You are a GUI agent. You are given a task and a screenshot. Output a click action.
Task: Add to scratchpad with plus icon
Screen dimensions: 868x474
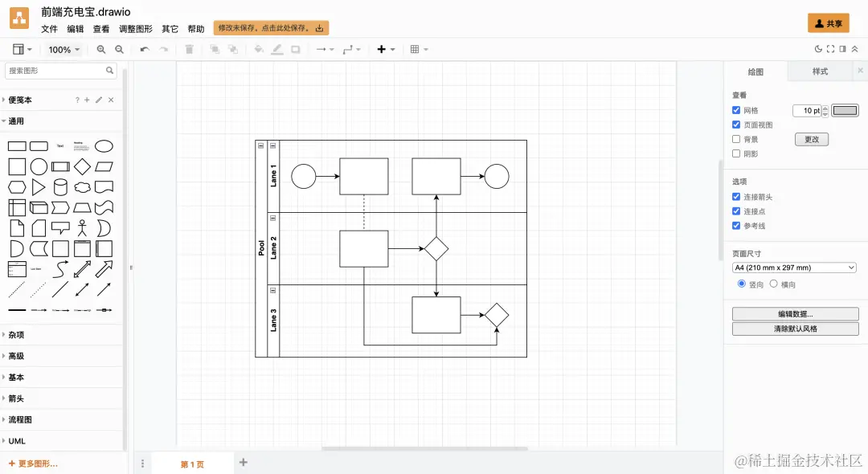pyautogui.click(x=87, y=100)
